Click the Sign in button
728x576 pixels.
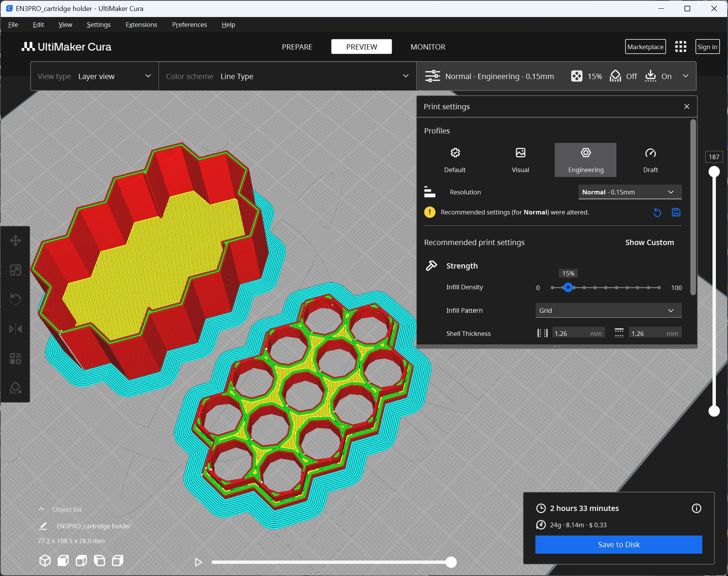(x=707, y=47)
